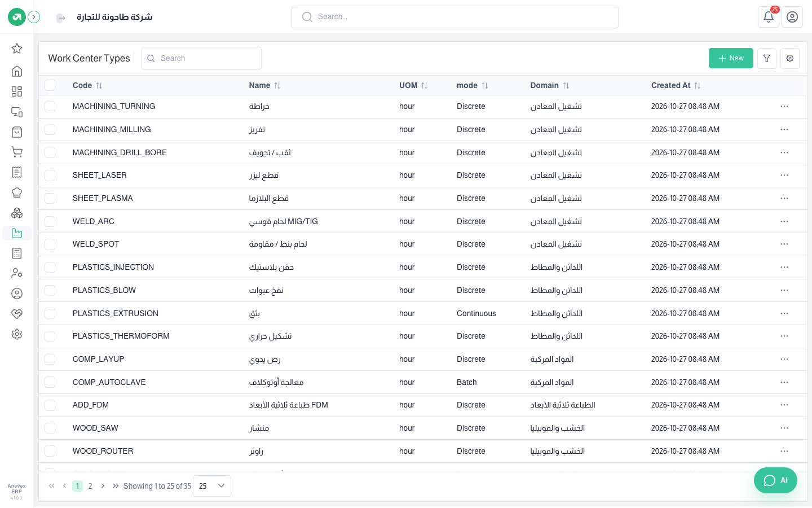Open the rows-per-page dropdown showing 25
This screenshot has width=812, height=508.
tap(212, 486)
